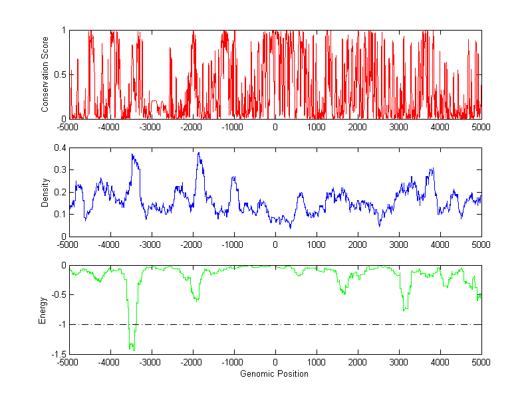Click the 0 x-axis tick under the Energy plot
Viewport: 532px width, 398px height.
point(275,363)
